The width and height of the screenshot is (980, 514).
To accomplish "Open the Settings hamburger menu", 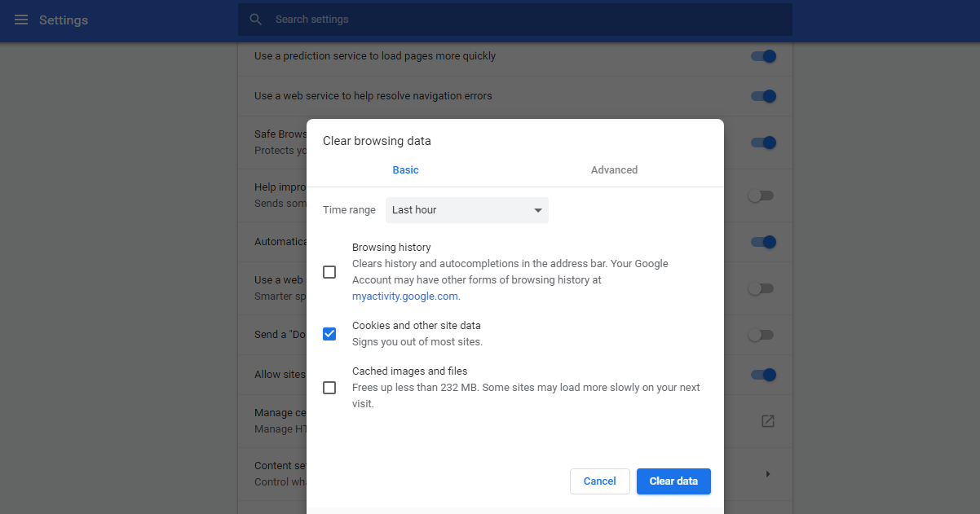I will coord(21,20).
